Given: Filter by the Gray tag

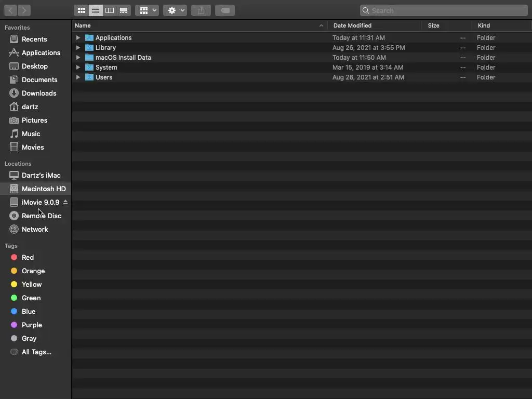Looking at the screenshot, I should pyautogui.click(x=35, y=339).
